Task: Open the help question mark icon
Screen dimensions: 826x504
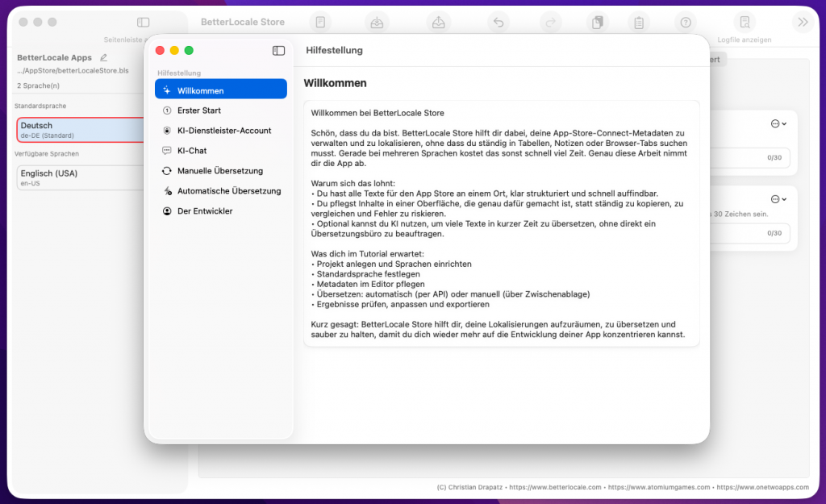Action: pos(686,23)
